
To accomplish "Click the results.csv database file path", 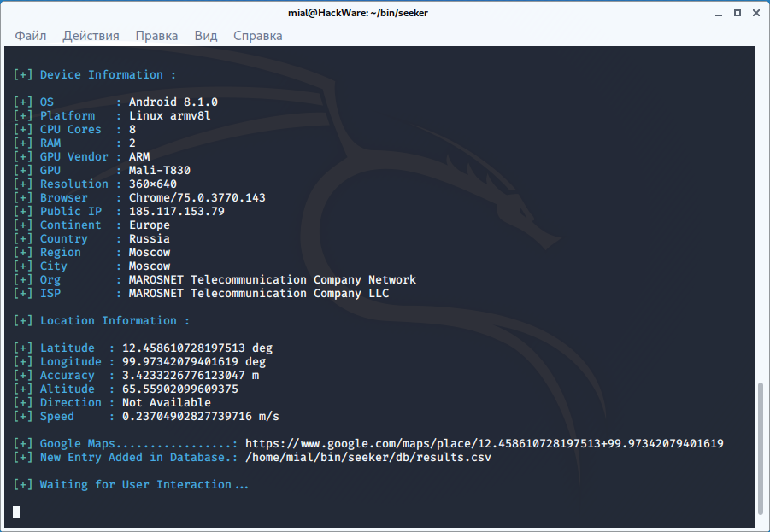I will tap(367, 458).
